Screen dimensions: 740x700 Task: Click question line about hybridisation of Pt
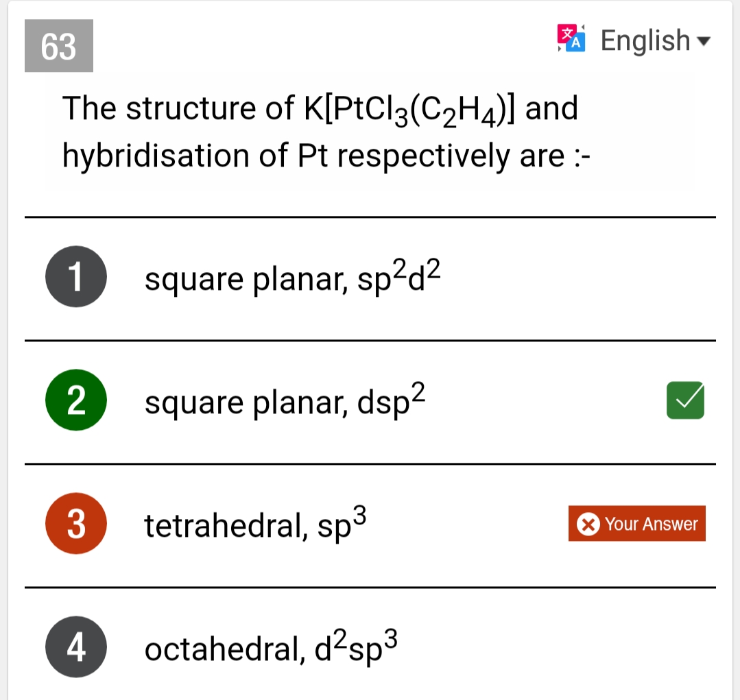(326, 156)
